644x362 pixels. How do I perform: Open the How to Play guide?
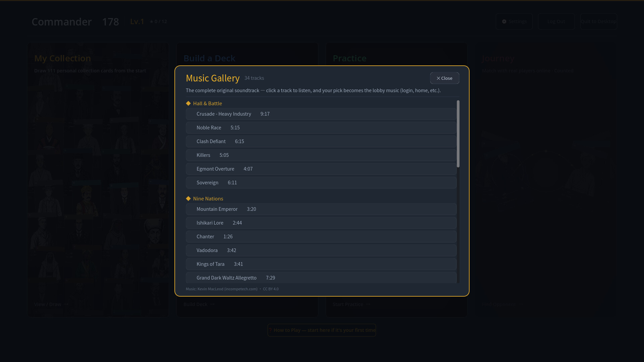pyautogui.click(x=322, y=330)
